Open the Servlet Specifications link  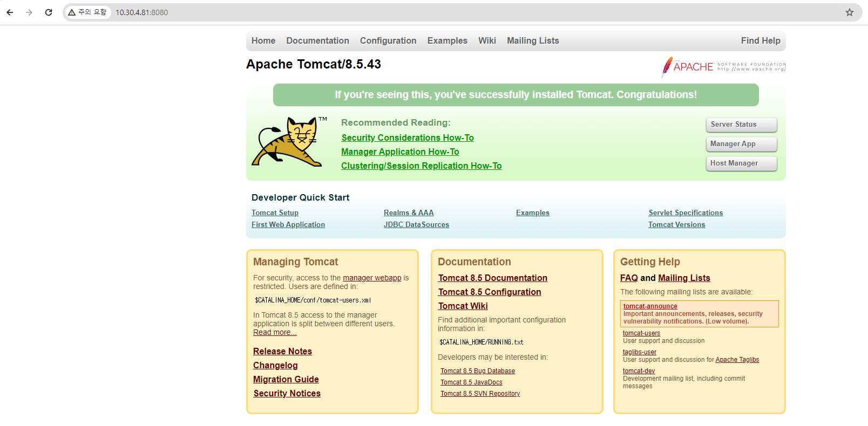686,213
